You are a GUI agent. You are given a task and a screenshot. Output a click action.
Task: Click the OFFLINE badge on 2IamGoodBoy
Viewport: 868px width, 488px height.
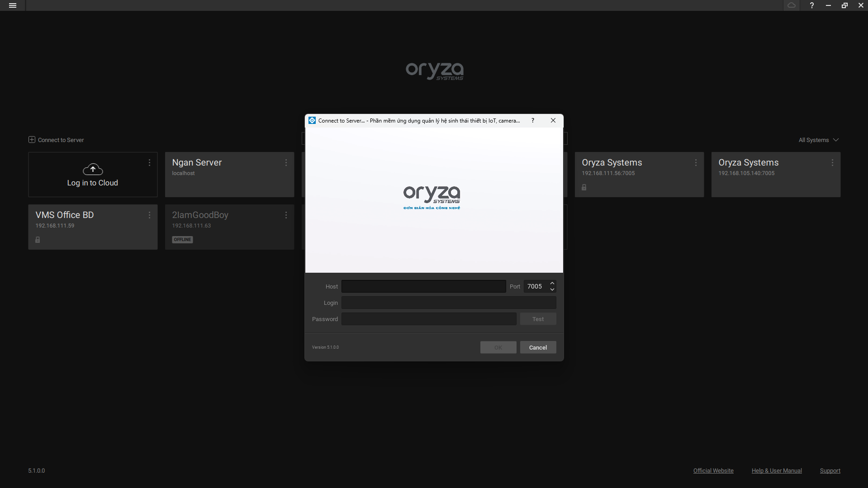[x=182, y=240]
